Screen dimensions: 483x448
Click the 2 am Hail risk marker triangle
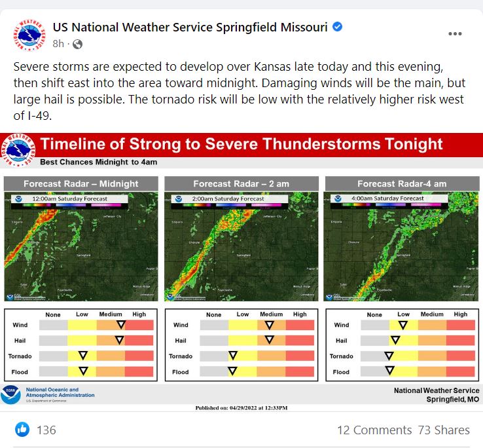click(x=270, y=340)
